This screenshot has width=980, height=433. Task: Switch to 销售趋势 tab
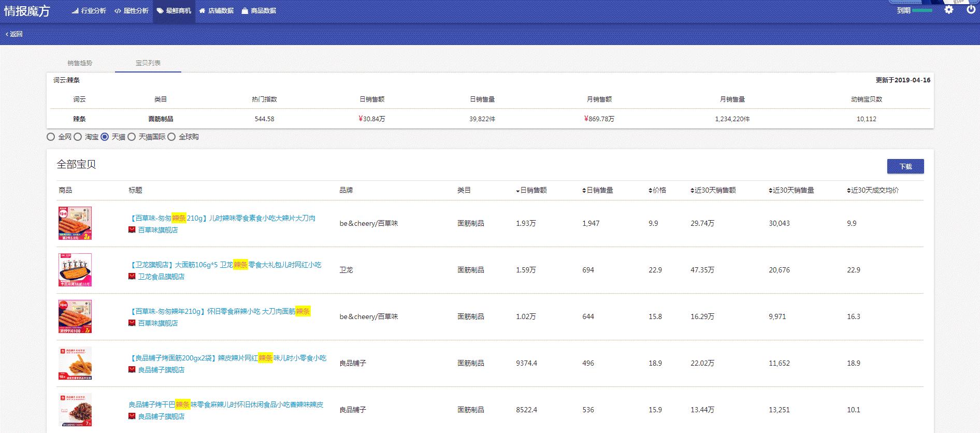click(x=80, y=63)
